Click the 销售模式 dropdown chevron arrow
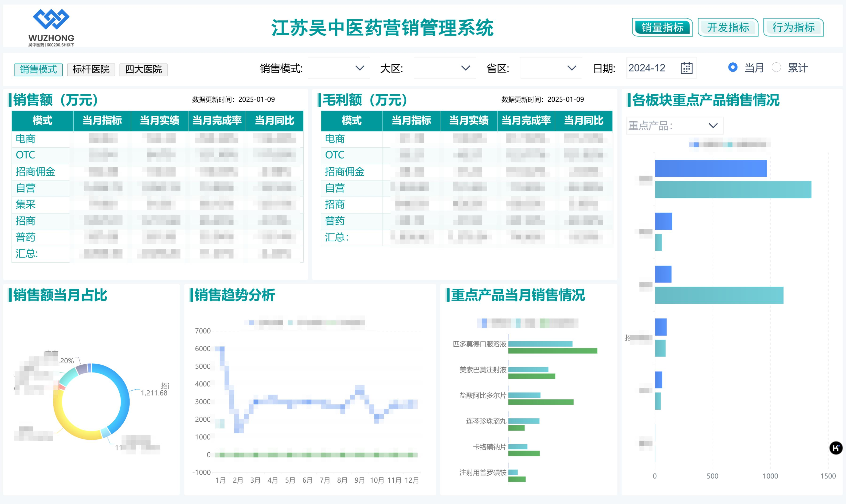Image resolution: width=846 pixels, height=504 pixels. (x=360, y=68)
